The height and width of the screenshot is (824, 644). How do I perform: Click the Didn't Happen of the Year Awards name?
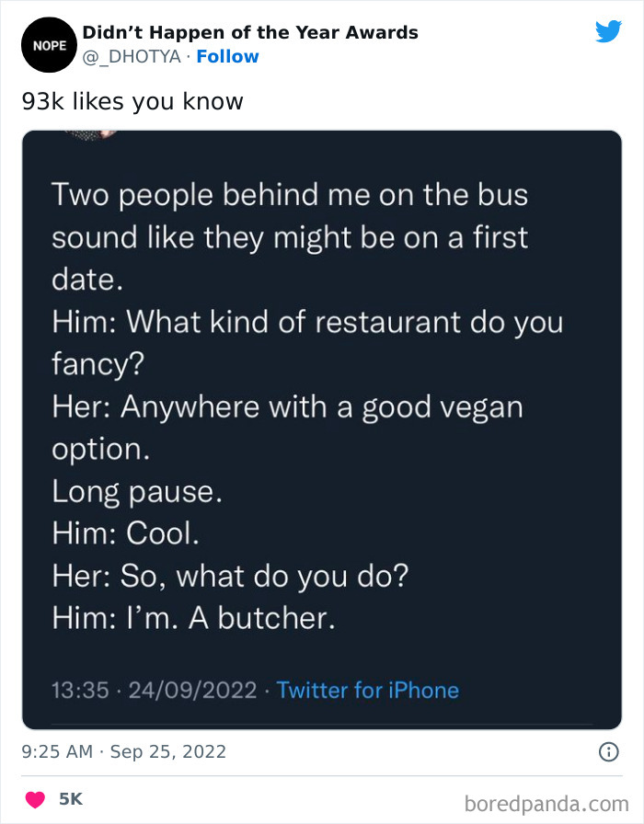[x=250, y=32]
